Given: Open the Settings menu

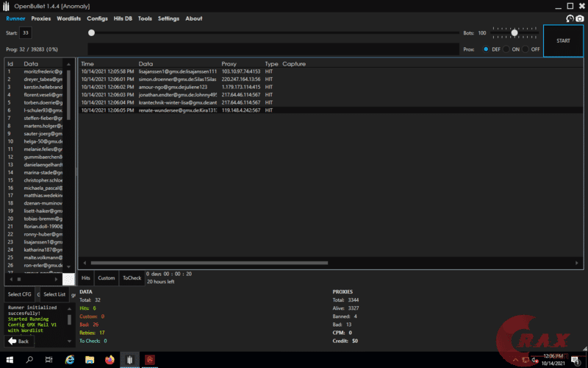Looking at the screenshot, I should click(168, 18).
